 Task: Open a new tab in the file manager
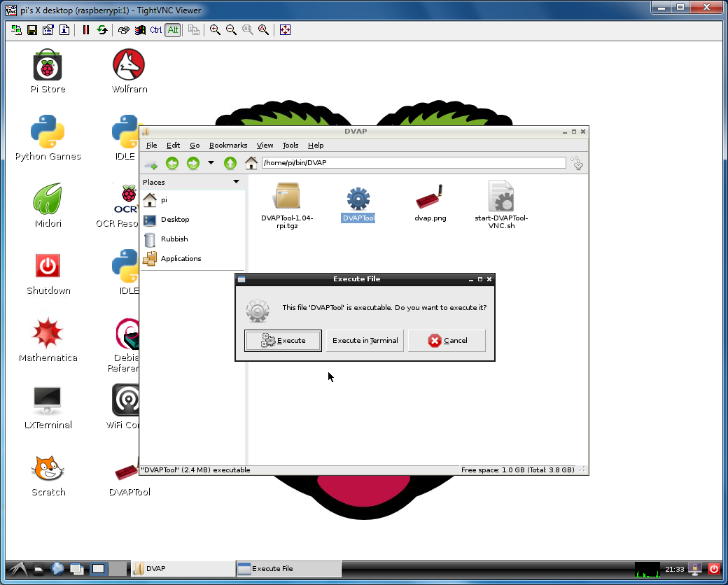pyautogui.click(x=151, y=164)
